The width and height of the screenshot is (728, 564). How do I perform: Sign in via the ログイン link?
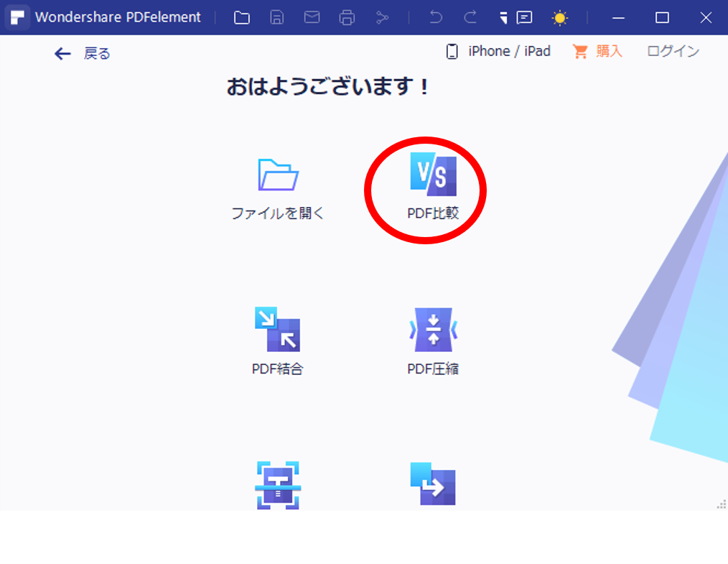672,51
